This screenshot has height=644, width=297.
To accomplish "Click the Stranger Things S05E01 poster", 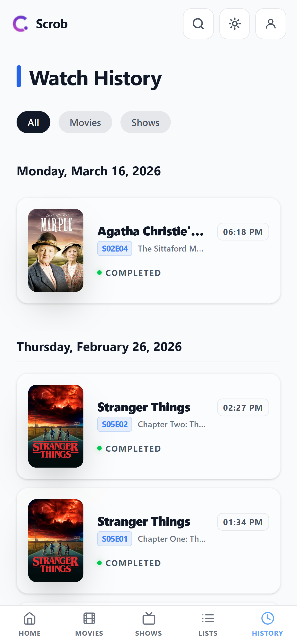I will click(x=56, y=541).
